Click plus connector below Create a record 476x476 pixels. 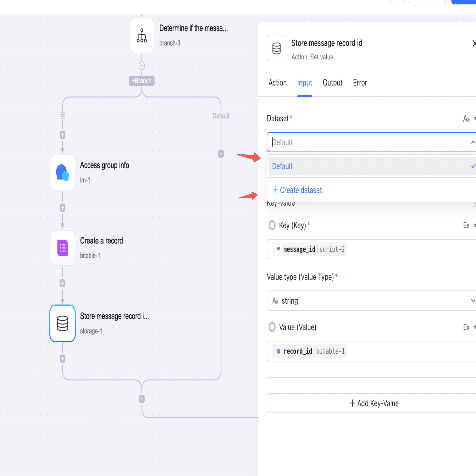click(x=63, y=283)
